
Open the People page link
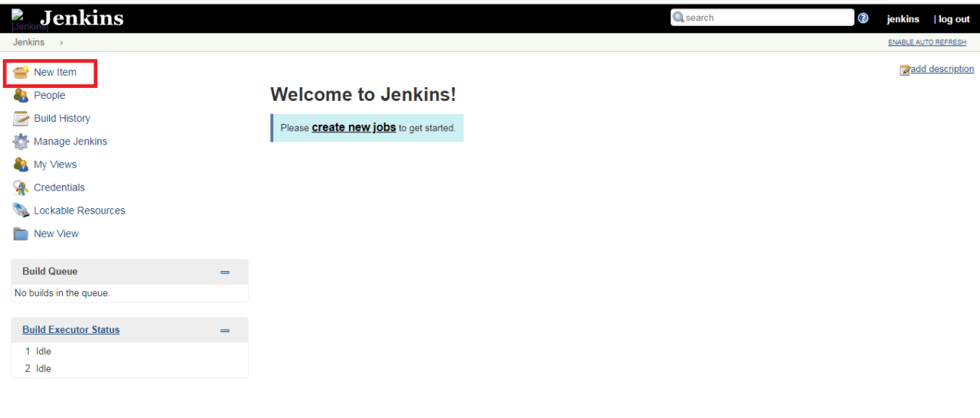(49, 95)
